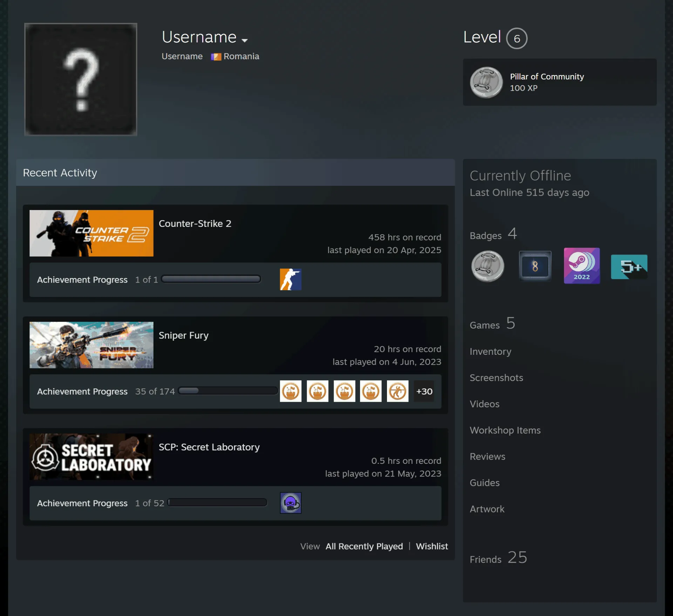Click the Counter-Strike 2 achievement progress bar
The width and height of the screenshot is (673, 616).
pyautogui.click(x=211, y=279)
